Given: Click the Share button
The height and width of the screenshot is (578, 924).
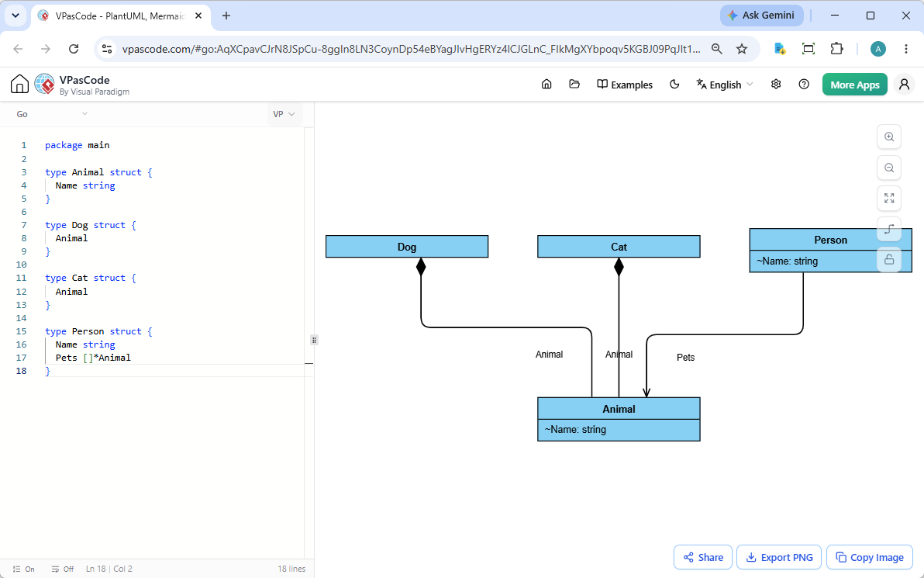Looking at the screenshot, I should tap(703, 557).
